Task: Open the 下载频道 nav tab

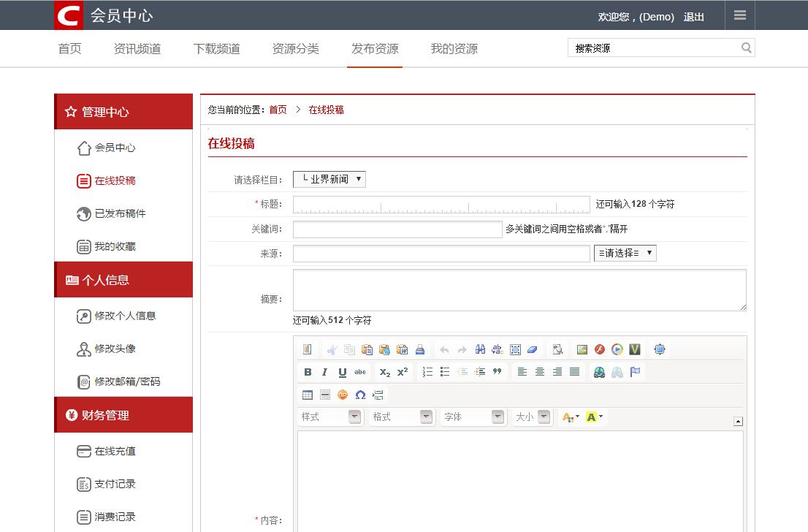Action: [x=216, y=49]
